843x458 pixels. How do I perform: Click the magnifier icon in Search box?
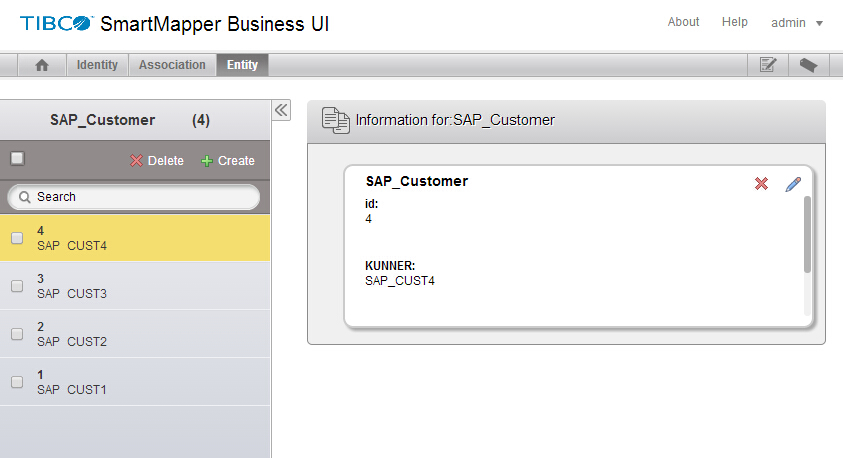(24, 197)
